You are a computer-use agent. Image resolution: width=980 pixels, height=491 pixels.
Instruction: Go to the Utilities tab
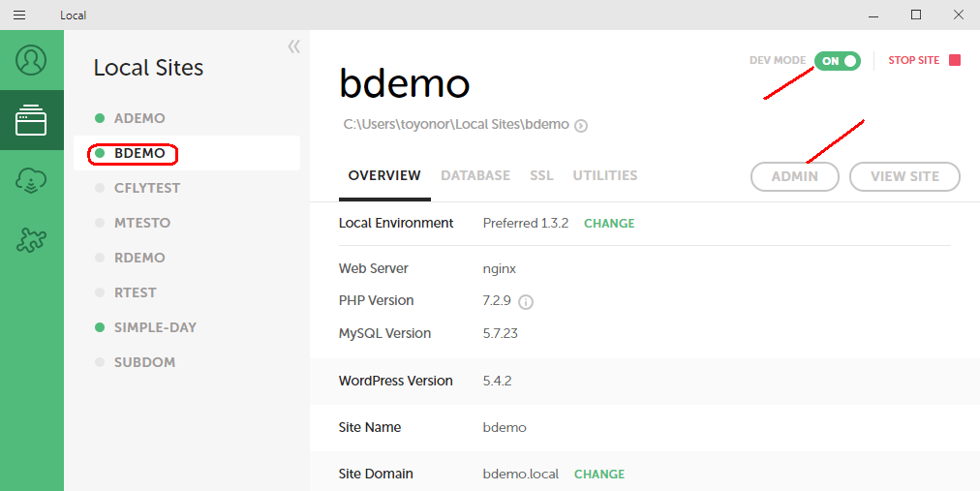(604, 175)
